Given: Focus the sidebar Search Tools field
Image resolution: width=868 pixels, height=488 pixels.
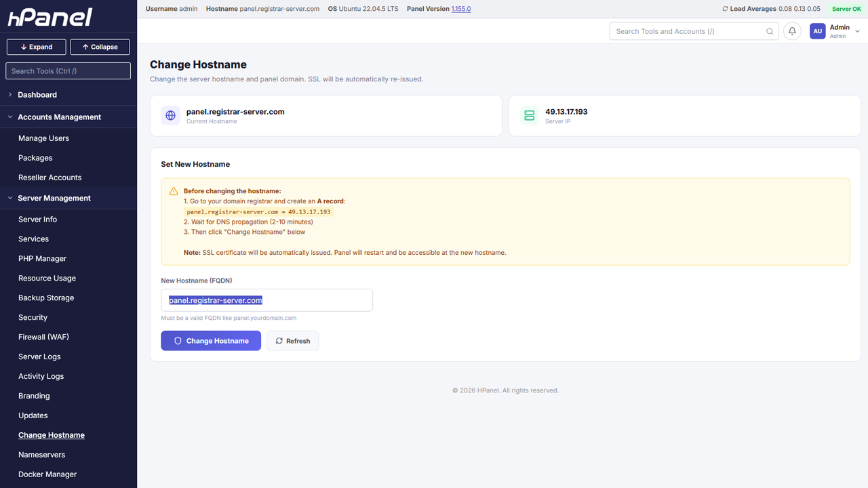Looking at the screenshot, I should coord(68,70).
